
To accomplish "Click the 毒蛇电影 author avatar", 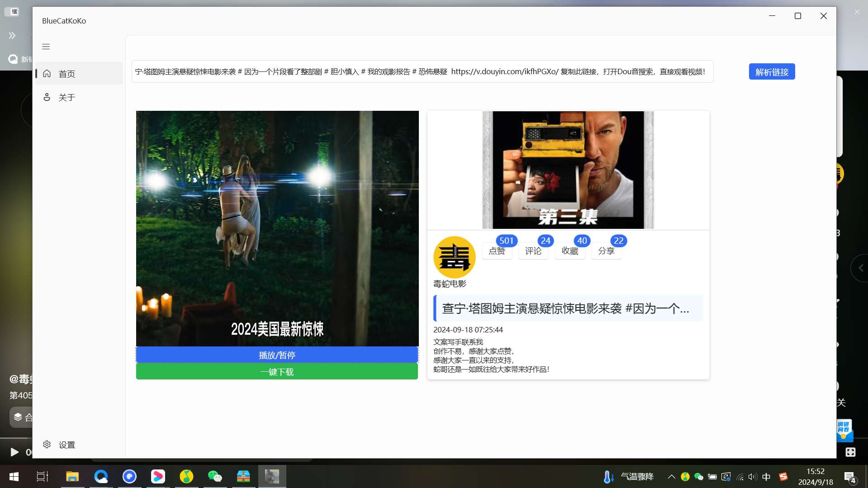I will tap(454, 257).
